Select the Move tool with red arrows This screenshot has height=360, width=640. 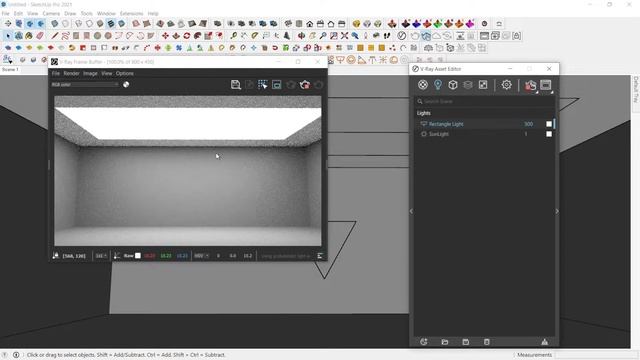[x=165, y=36]
